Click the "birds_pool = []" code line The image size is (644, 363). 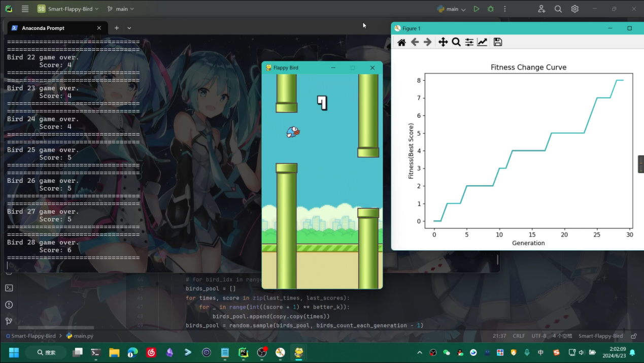coord(211,288)
